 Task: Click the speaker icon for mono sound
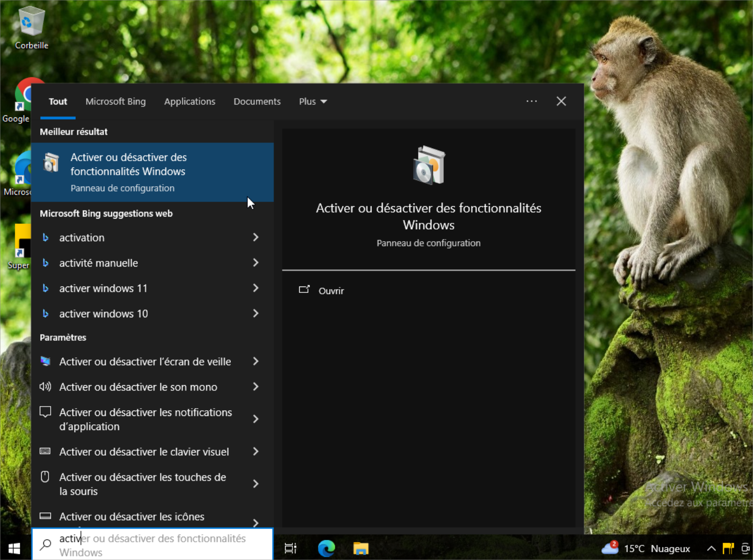click(x=45, y=387)
